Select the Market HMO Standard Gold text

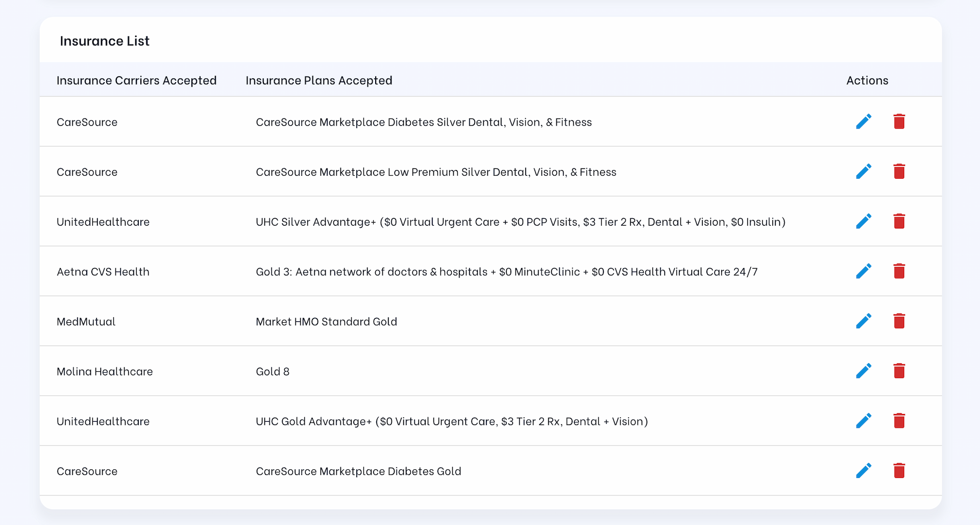tap(326, 322)
